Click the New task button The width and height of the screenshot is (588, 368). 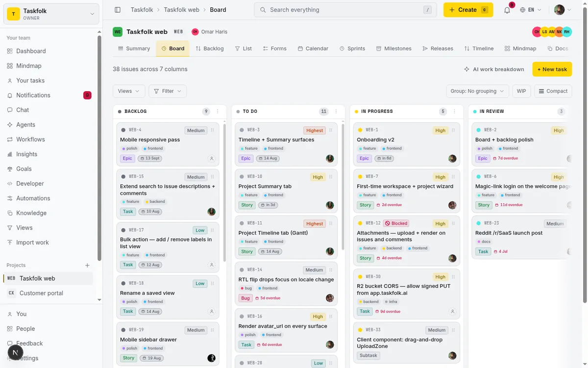click(552, 69)
